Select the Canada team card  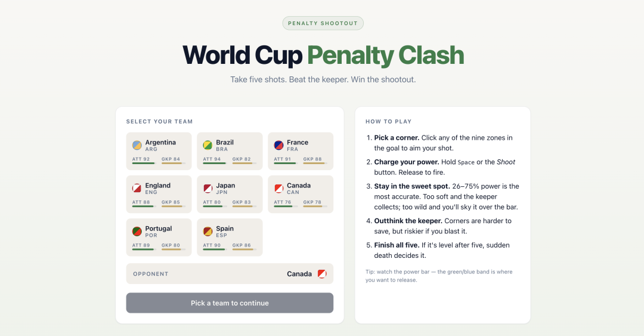[301, 194]
